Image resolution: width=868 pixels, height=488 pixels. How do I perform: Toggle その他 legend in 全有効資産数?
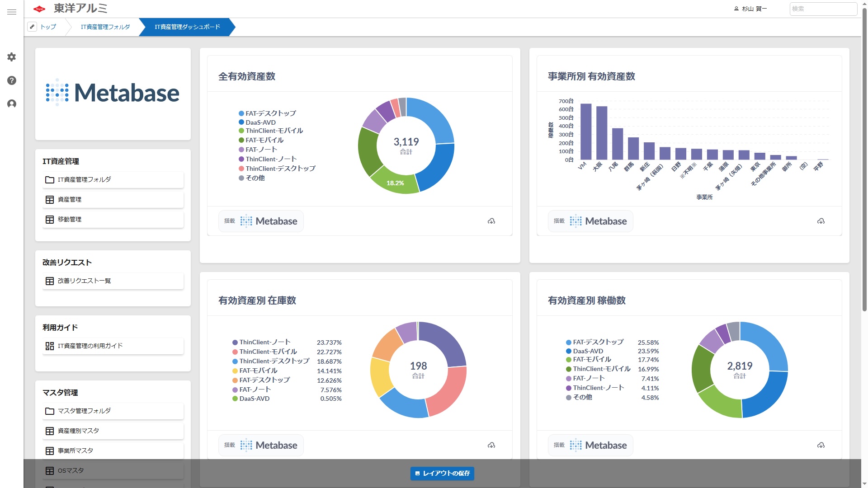252,178
